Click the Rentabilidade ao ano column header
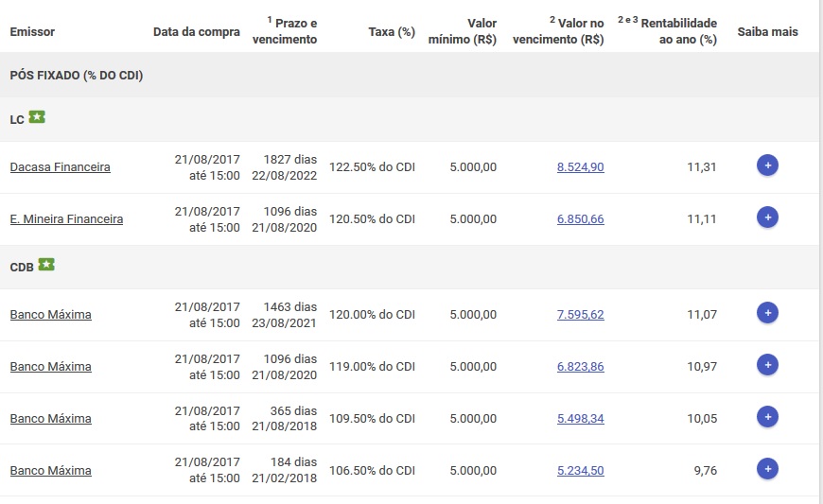This screenshot has height=504, width=823. tap(673, 31)
